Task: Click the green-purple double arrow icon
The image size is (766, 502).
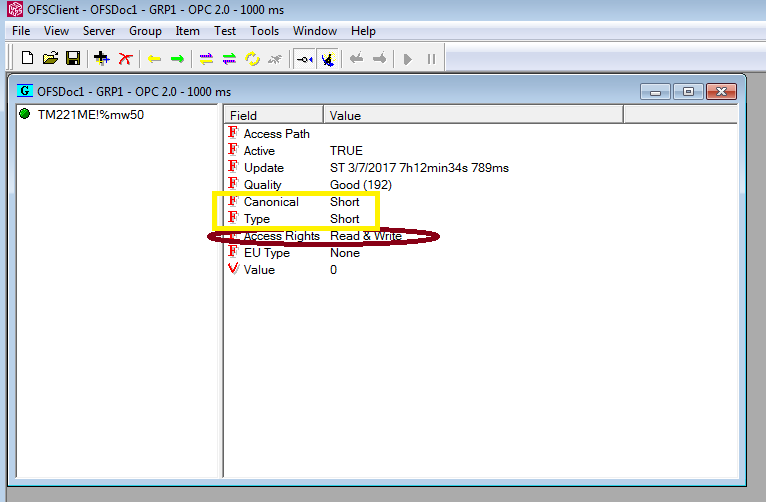Action: tap(229, 60)
